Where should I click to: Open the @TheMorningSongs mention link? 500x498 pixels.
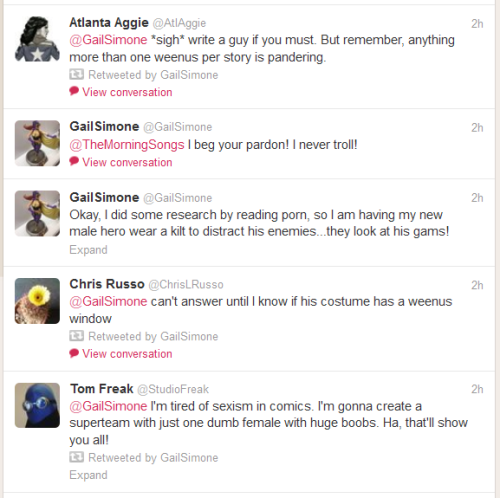(x=127, y=145)
